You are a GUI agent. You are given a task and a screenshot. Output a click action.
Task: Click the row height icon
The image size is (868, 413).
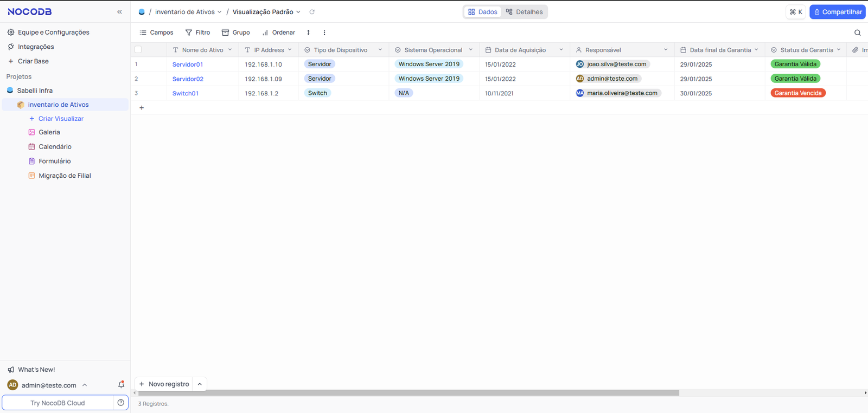(308, 33)
